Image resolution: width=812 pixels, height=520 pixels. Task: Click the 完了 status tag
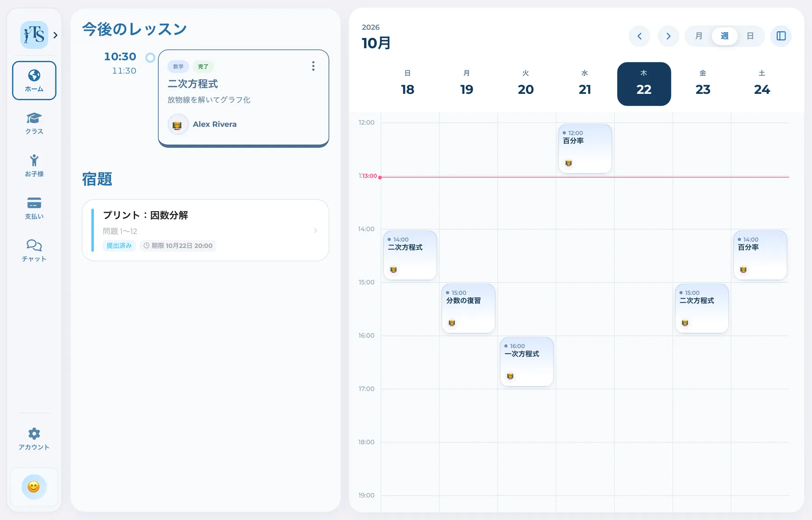[203, 67]
